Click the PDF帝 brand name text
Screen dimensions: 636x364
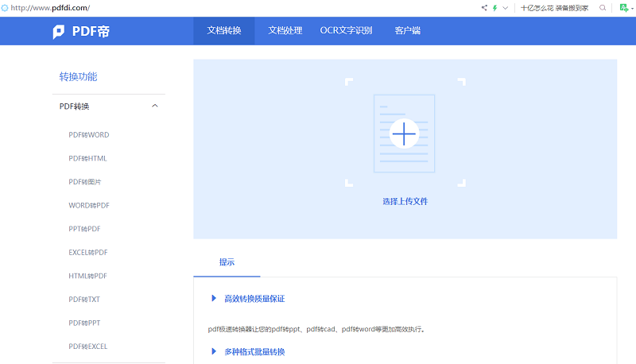tap(91, 32)
